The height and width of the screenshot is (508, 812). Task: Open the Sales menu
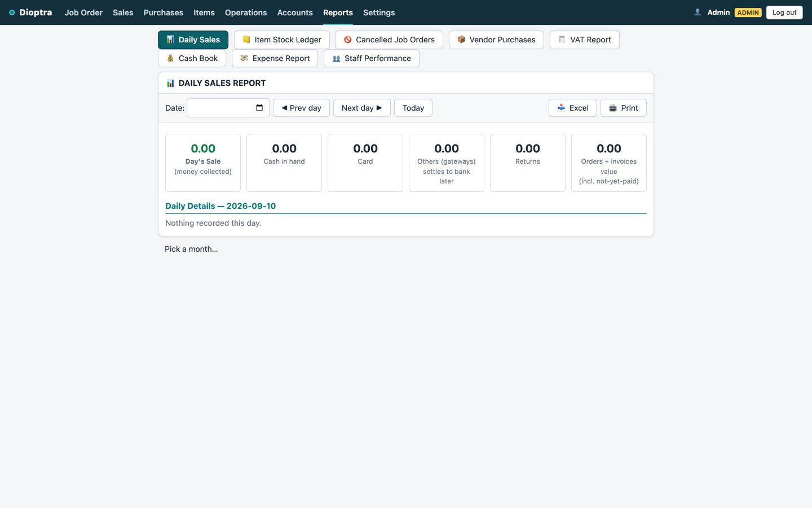pos(123,12)
